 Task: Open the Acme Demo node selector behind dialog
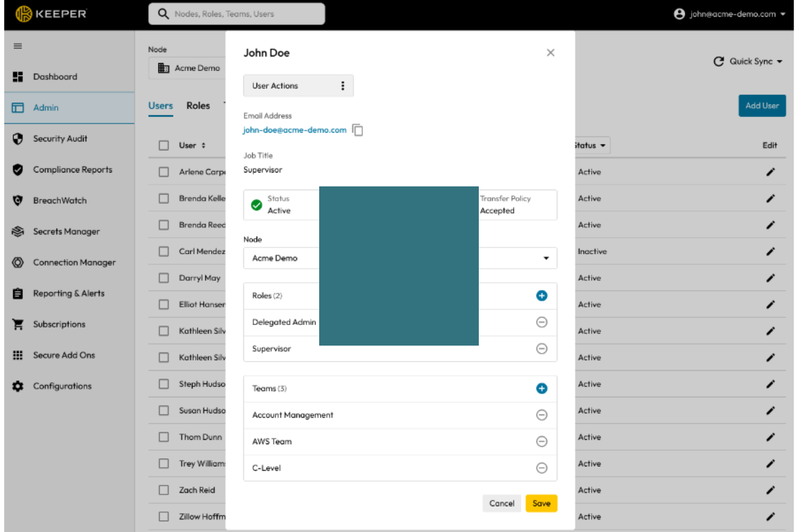(188, 68)
